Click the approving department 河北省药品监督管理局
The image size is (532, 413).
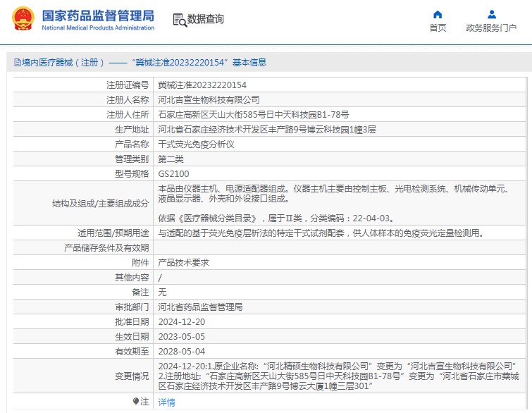[x=200, y=307]
